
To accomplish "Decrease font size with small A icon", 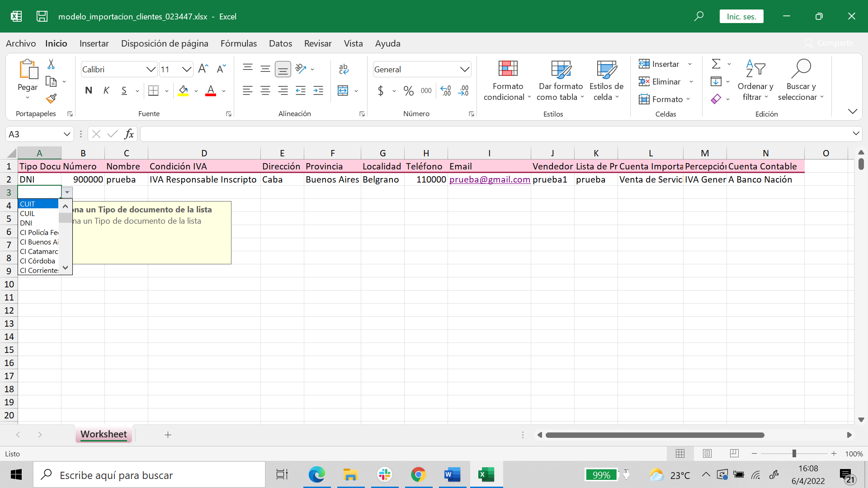I will (221, 69).
